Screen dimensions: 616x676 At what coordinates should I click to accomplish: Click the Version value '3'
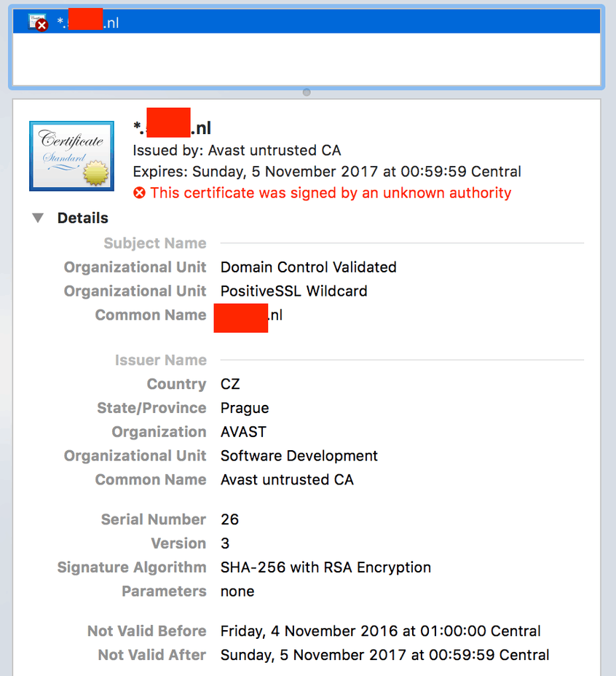pos(225,543)
